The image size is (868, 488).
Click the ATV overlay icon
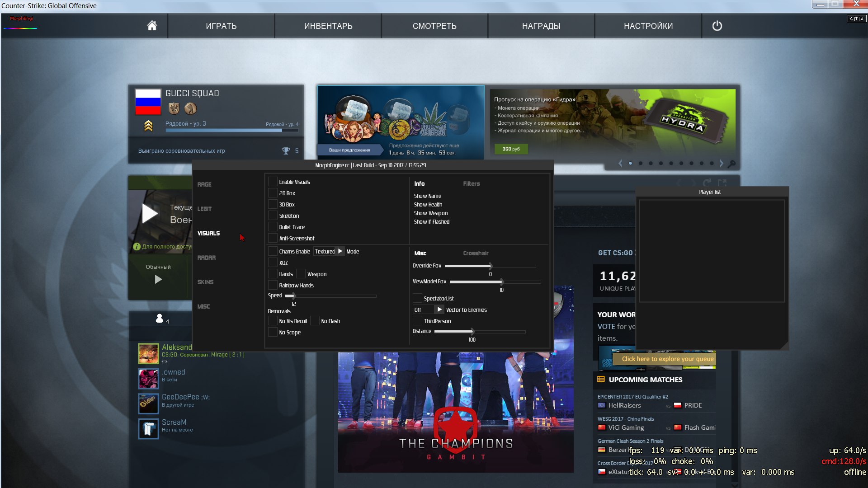point(857,19)
